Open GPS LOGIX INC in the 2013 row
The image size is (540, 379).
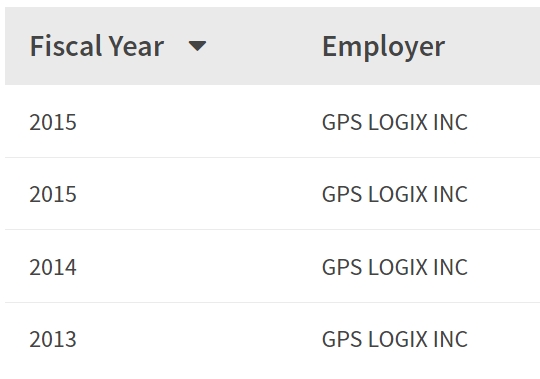(x=395, y=339)
